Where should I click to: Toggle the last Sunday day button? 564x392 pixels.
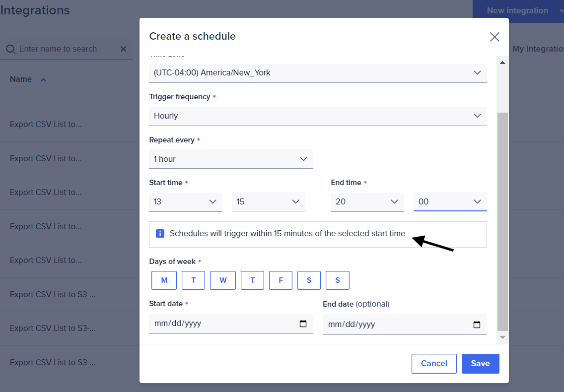pyautogui.click(x=337, y=280)
